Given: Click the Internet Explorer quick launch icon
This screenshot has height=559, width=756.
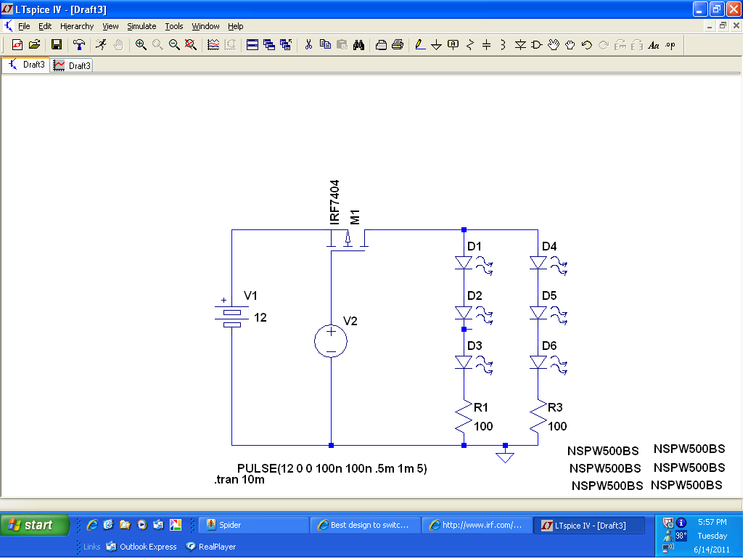Looking at the screenshot, I should click(x=92, y=525).
